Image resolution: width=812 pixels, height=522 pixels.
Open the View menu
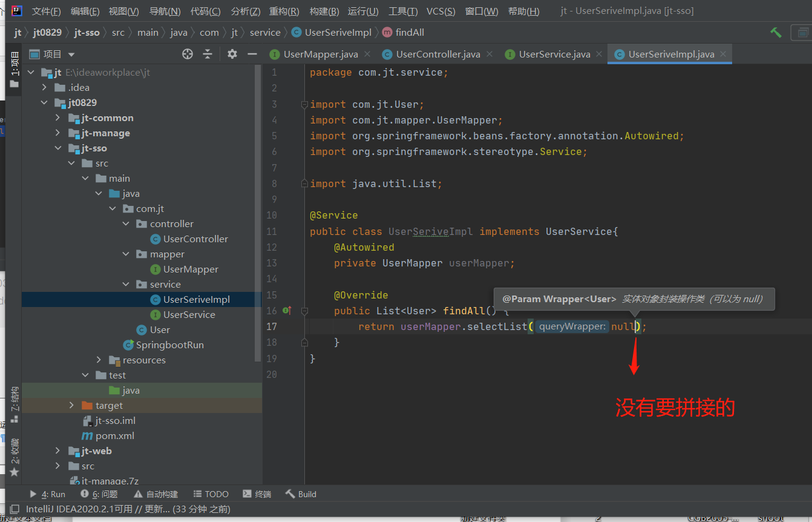pyautogui.click(x=123, y=11)
